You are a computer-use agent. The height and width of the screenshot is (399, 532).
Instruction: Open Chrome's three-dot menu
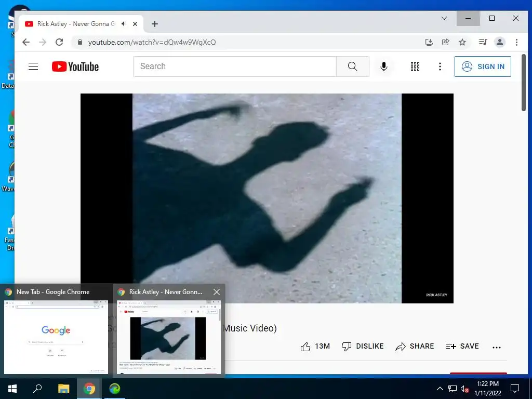pos(516,42)
